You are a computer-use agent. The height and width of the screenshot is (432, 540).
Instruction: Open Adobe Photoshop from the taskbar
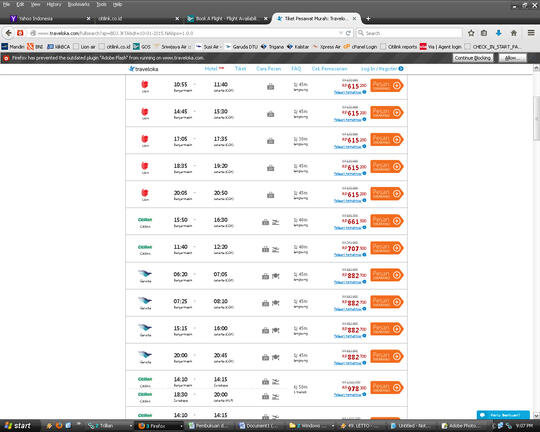461,426
